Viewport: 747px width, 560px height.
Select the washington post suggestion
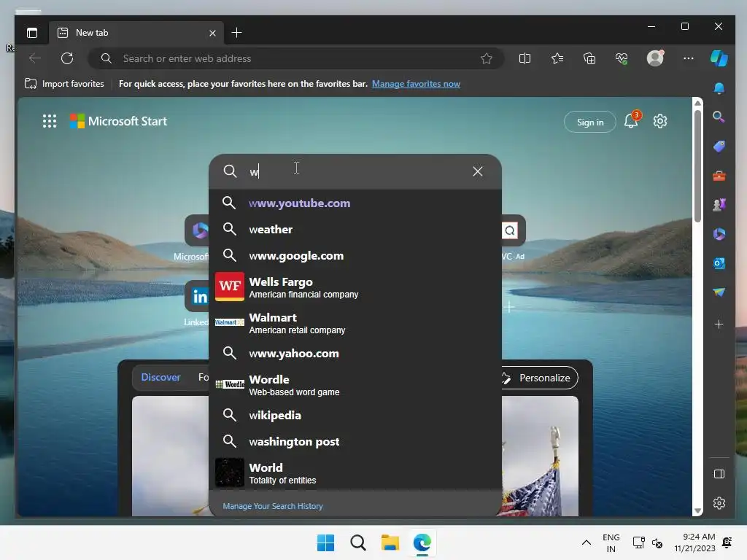(355, 441)
